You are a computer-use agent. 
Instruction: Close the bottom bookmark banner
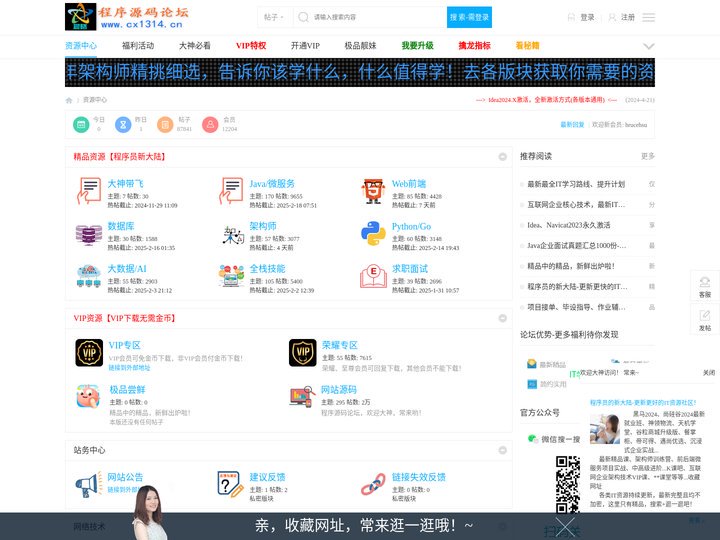pyautogui.click(x=565, y=526)
